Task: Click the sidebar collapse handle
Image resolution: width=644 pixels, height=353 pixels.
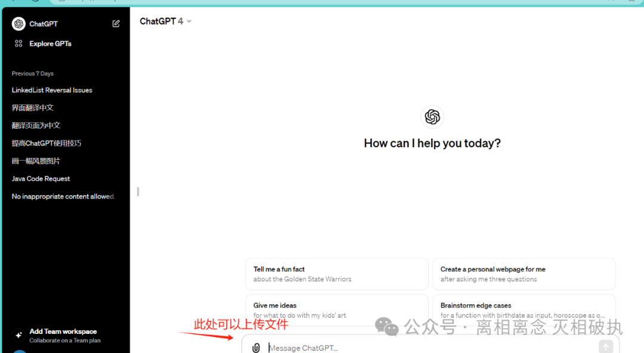Action: tap(138, 192)
